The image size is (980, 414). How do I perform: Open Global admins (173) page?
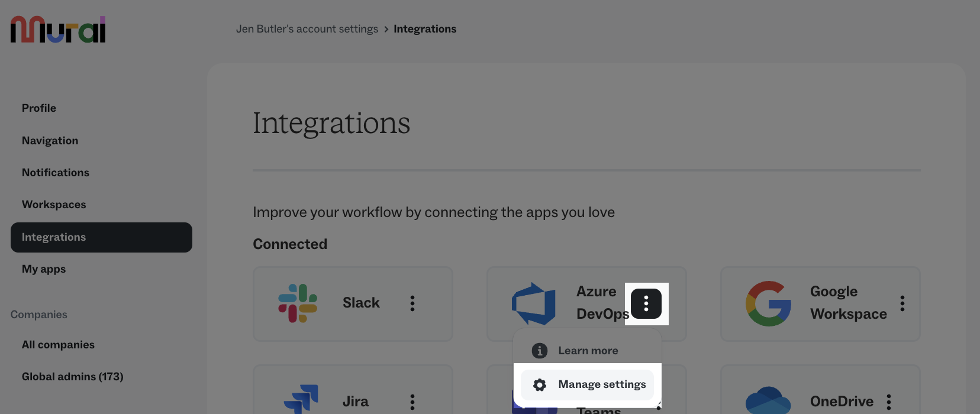click(73, 377)
